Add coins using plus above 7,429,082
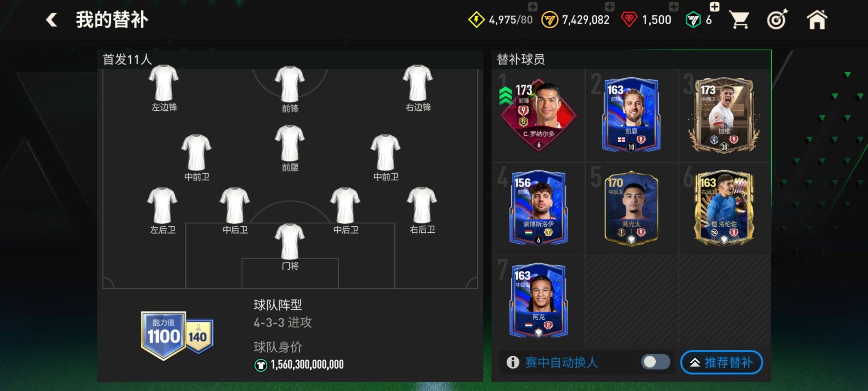Image resolution: width=868 pixels, height=391 pixels. point(609,6)
